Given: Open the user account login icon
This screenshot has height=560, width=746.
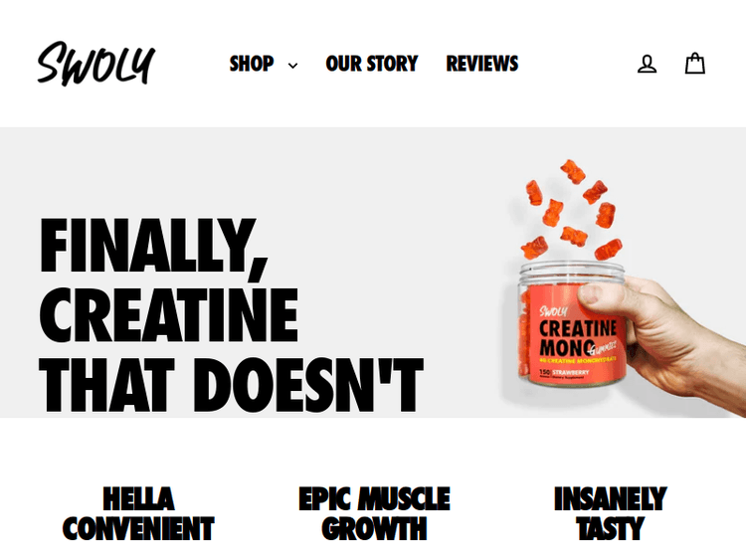Looking at the screenshot, I should 648,64.
